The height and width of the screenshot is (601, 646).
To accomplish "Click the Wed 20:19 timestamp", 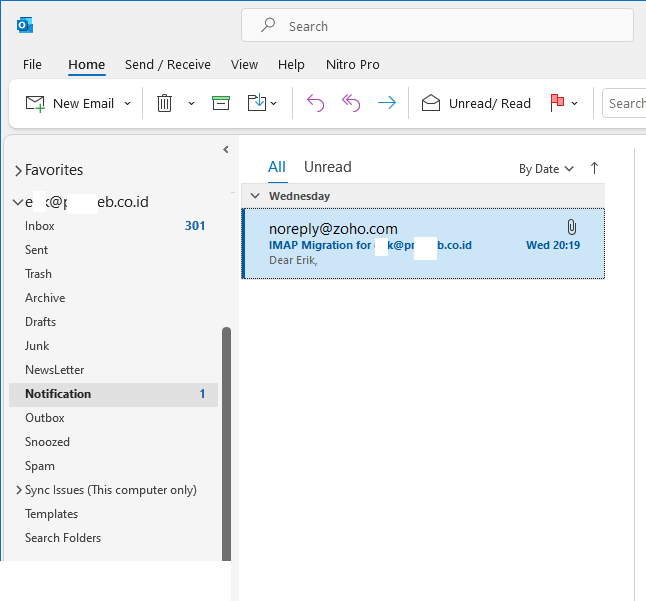I will click(x=553, y=246).
